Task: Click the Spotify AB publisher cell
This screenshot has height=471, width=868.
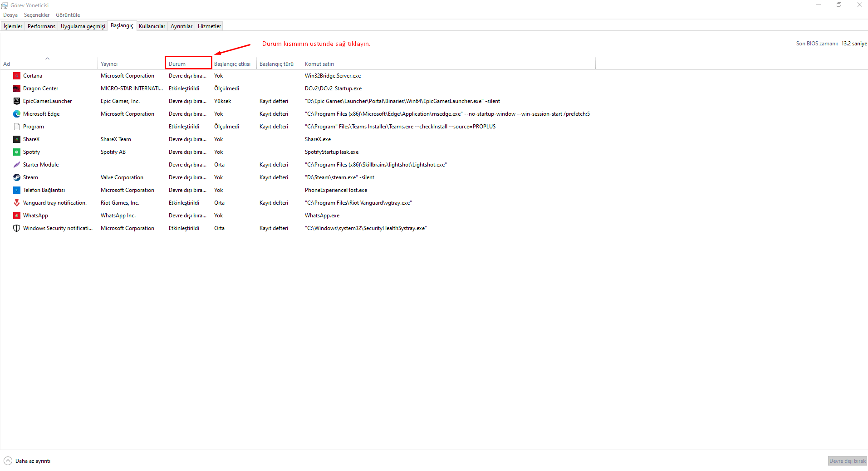Action: coord(113,152)
